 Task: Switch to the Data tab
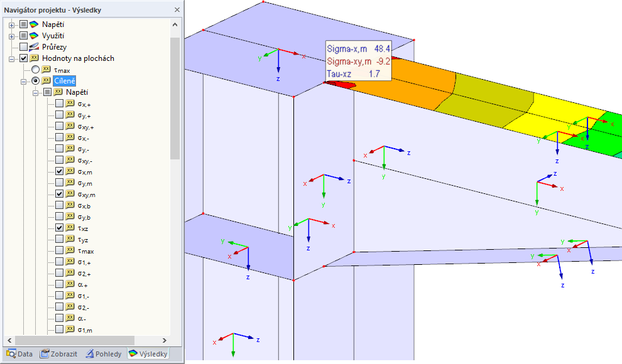coord(19,354)
